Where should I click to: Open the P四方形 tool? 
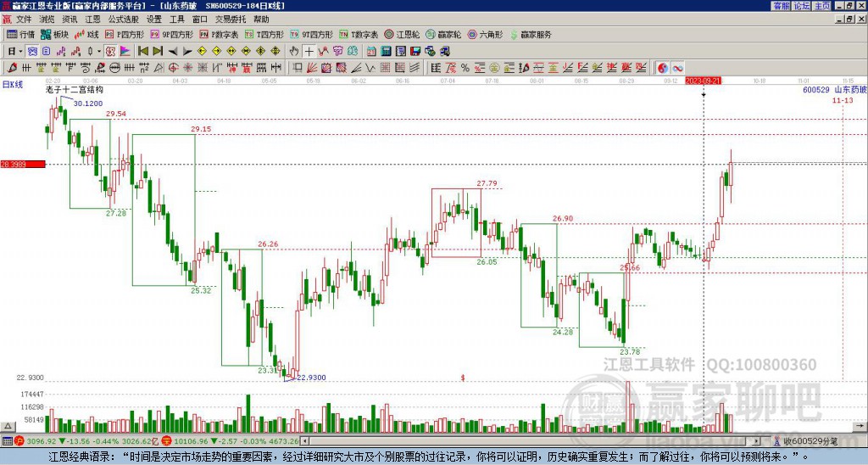pyautogui.click(x=125, y=34)
